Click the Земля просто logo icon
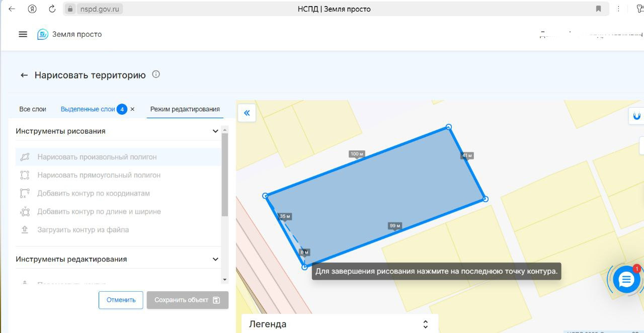The height and width of the screenshot is (333, 644). pyautogui.click(x=43, y=34)
